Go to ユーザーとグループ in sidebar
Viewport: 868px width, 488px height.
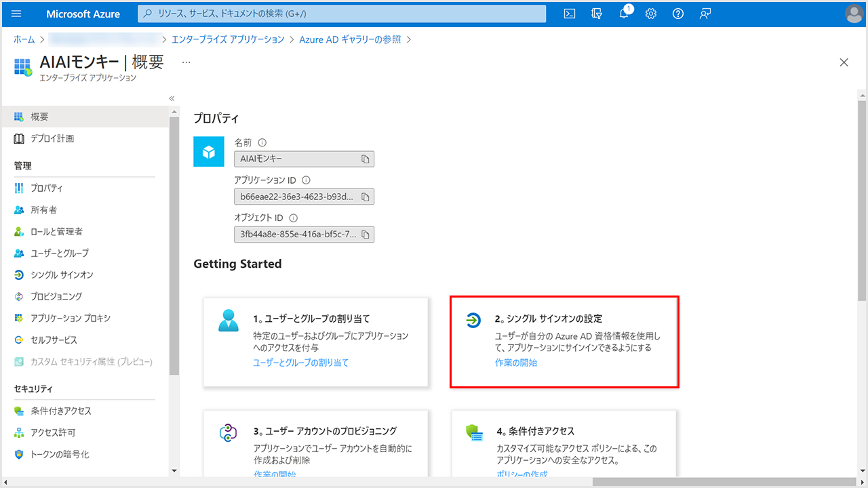(x=59, y=253)
